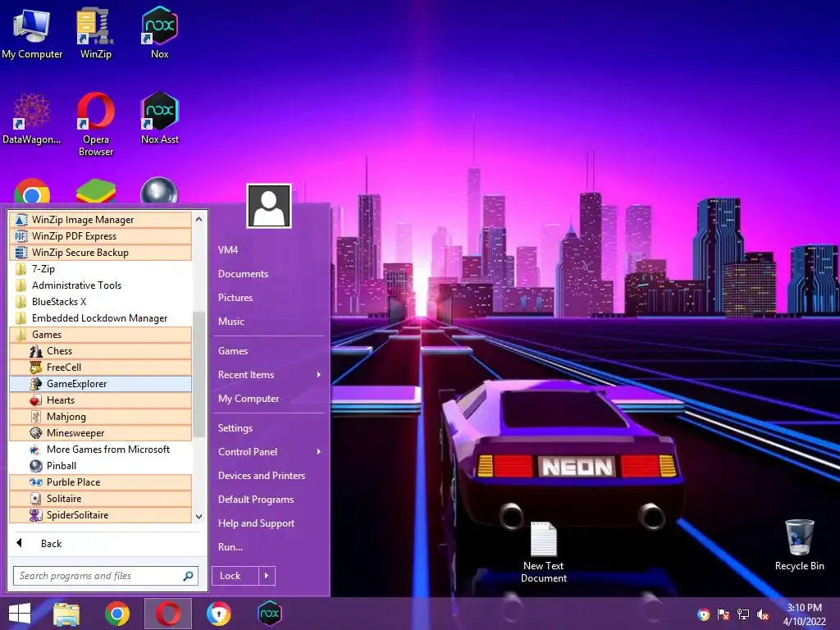Click the user account picture
840x630 pixels.
pyautogui.click(x=269, y=206)
